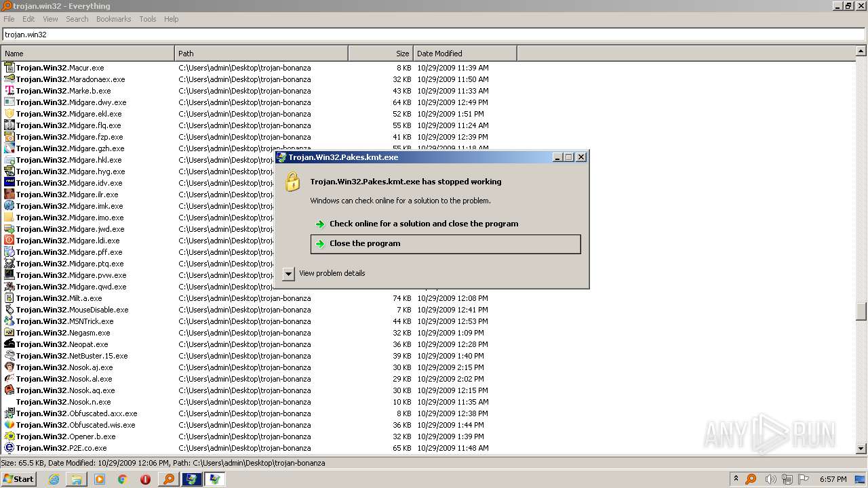The image size is (868, 488).
Task: Open the File menu
Action: [x=9, y=19]
